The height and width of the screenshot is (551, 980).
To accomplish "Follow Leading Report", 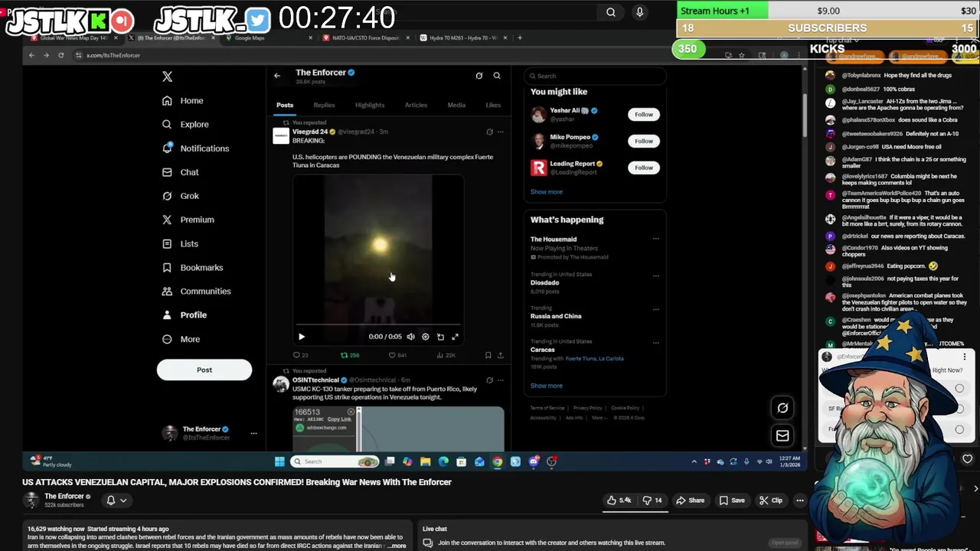I will (644, 168).
